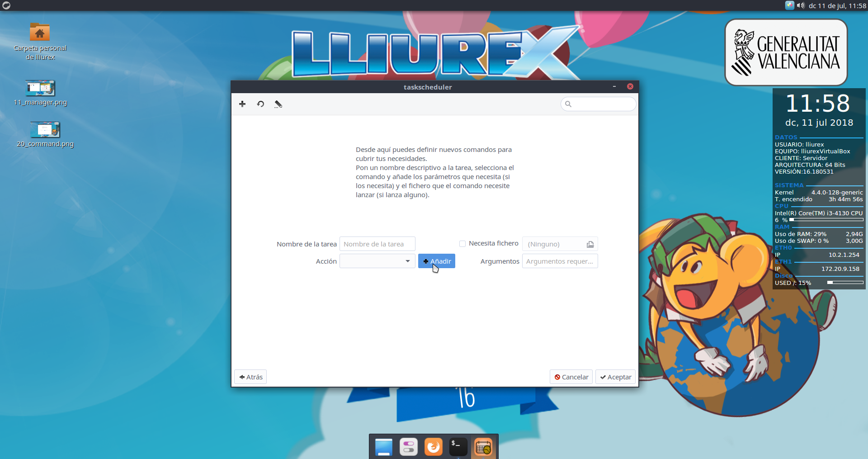The width and height of the screenshot is (868, 459).
Task: Click the Añadir button
Action: pos(436,261)
